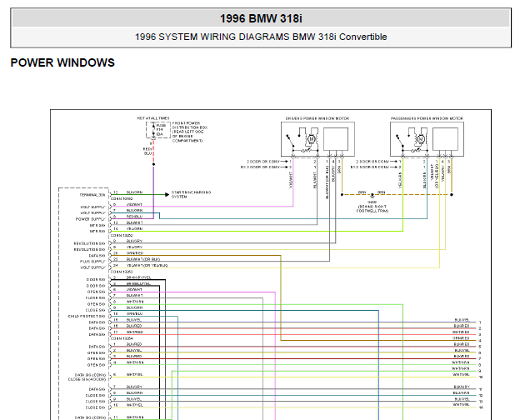Click the blank module box in passenger's window motor
This screenshot has height=420, width=530.
445,139
